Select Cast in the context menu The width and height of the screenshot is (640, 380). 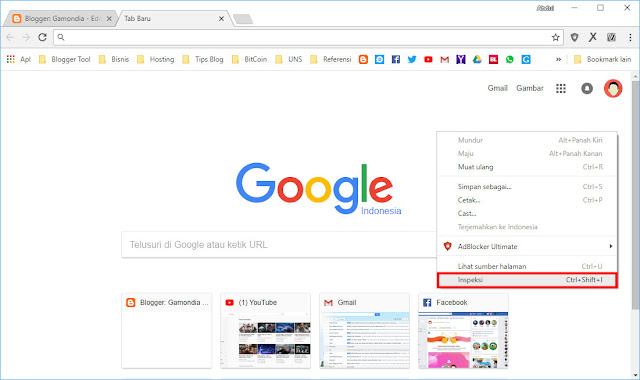click(527, 213)
